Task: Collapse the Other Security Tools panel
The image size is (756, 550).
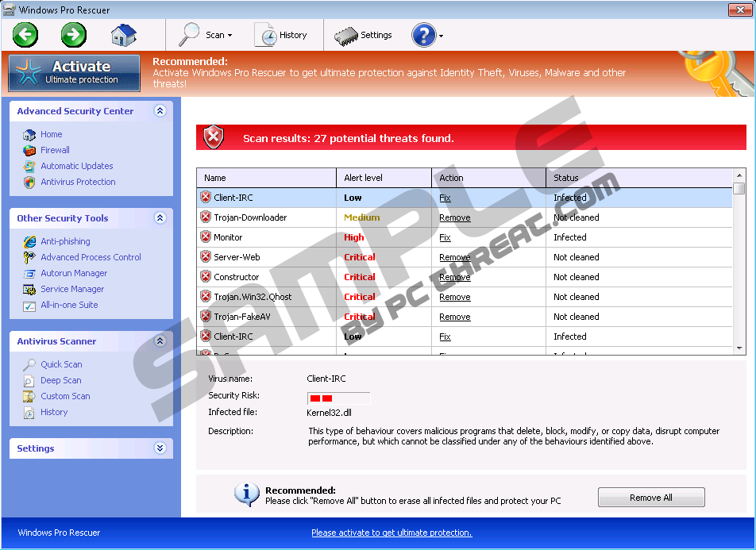Action: click(x=160, y=218)
